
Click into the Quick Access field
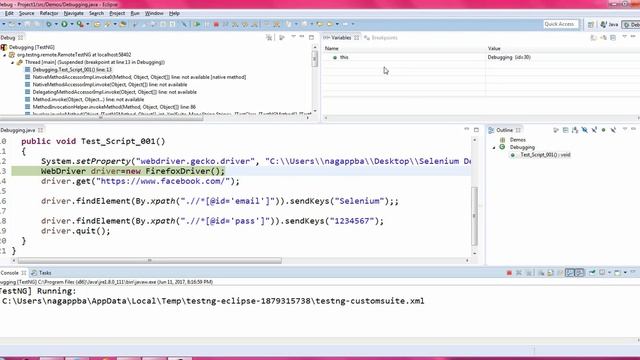coord(561,24)
